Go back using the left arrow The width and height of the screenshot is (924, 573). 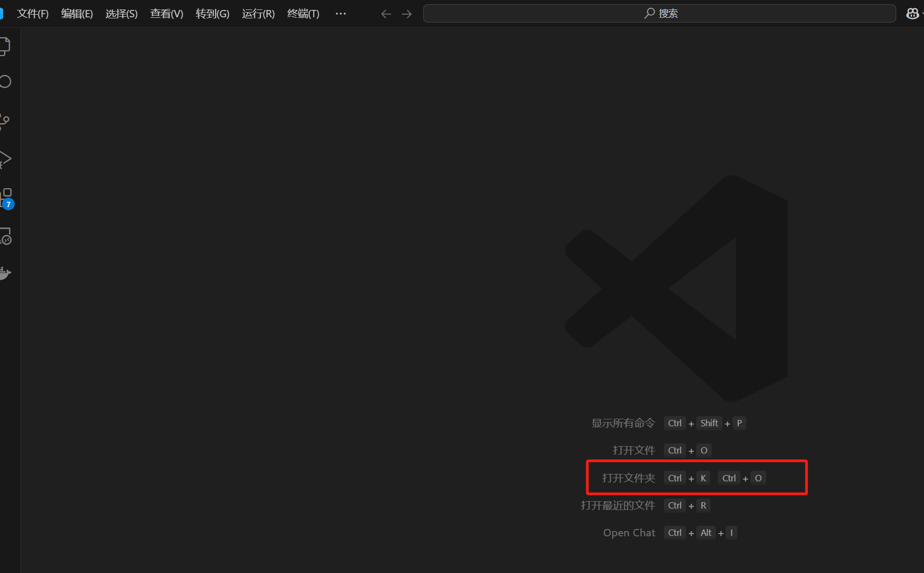(x=386, y=14)
